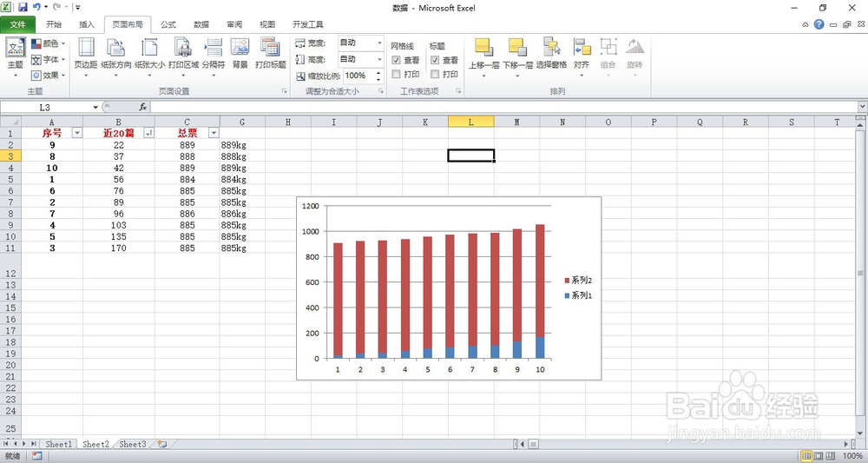Switch to the 插入 Insert tab
The height and width of the screenshot is (463, 868).
pyautogui.click(x=86, y=24)
